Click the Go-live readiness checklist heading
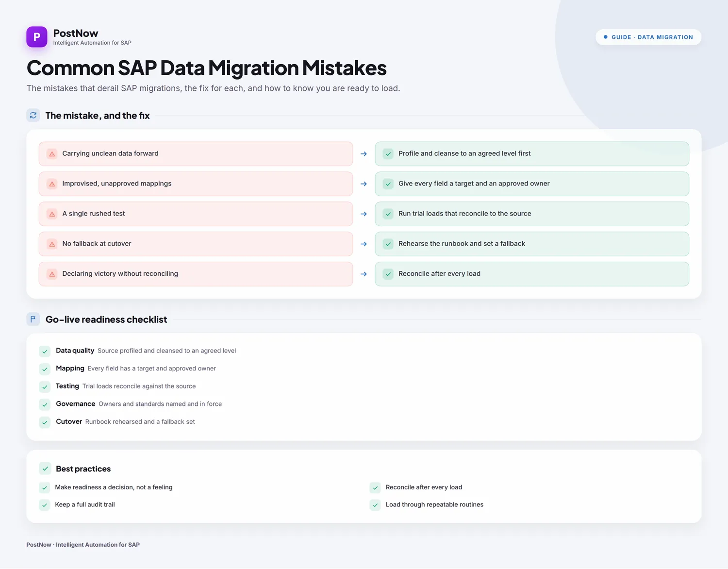Screen dimensions: 728x569 [106, 319]
